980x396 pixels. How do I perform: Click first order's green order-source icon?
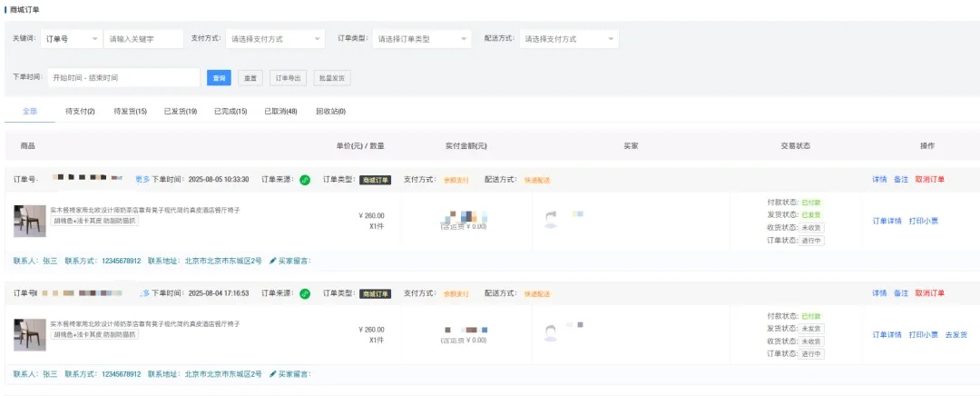click(305, 180)
